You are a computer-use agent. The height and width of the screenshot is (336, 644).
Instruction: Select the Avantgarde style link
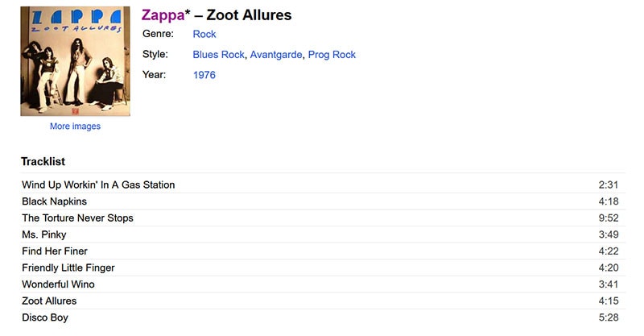[x=276, y=55]
